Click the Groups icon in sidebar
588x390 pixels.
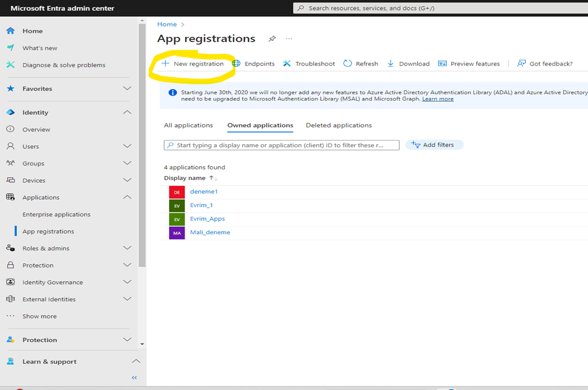click(x=10, y=163)
